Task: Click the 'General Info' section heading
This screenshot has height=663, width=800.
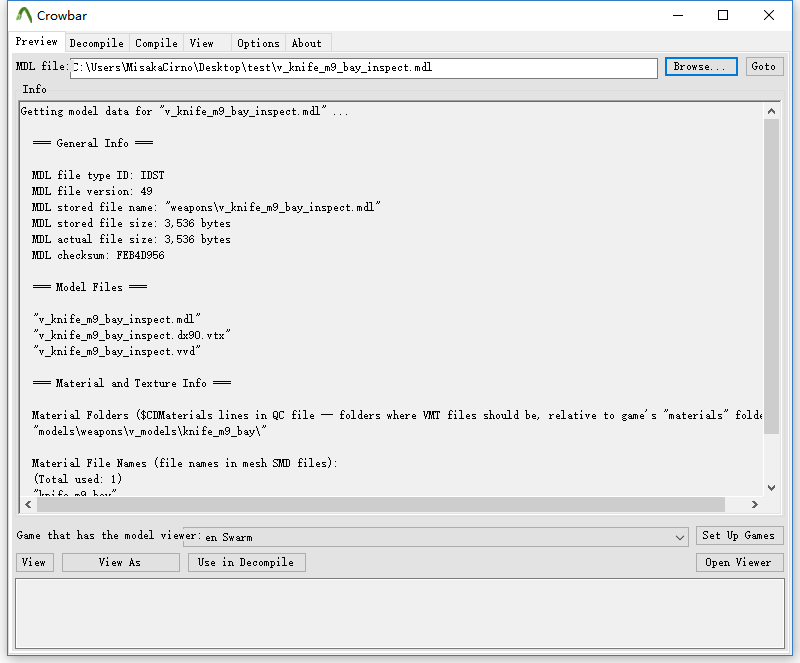Action: coord(93,143)
